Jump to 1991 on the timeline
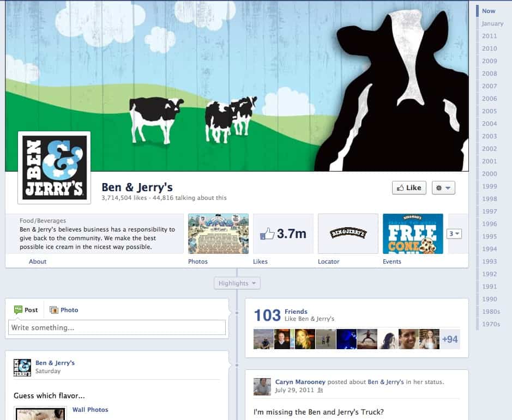512x420 pixels. coord(490,287)
